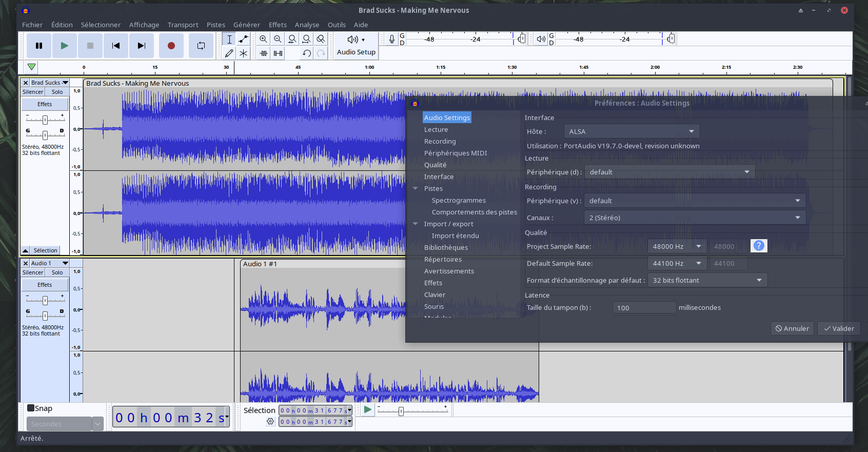868x452 pixels.
Task: Collapse the Pistes tree node
Action: [x=416, y=188]
